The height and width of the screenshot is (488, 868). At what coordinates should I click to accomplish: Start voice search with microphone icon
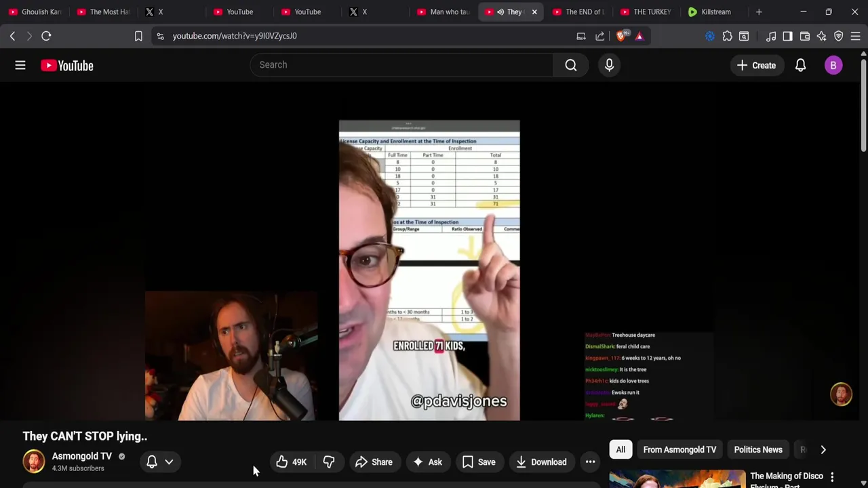coord(609,65)
